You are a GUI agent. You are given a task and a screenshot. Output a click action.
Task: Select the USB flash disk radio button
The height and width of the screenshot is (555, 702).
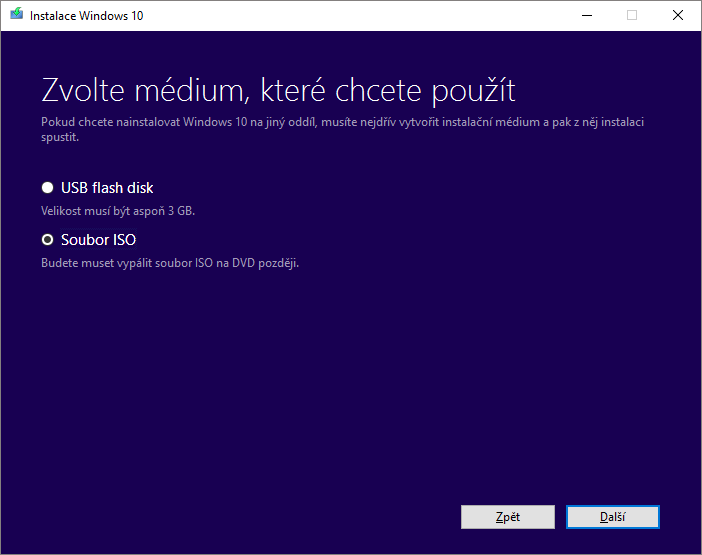(x=47, y=188)
